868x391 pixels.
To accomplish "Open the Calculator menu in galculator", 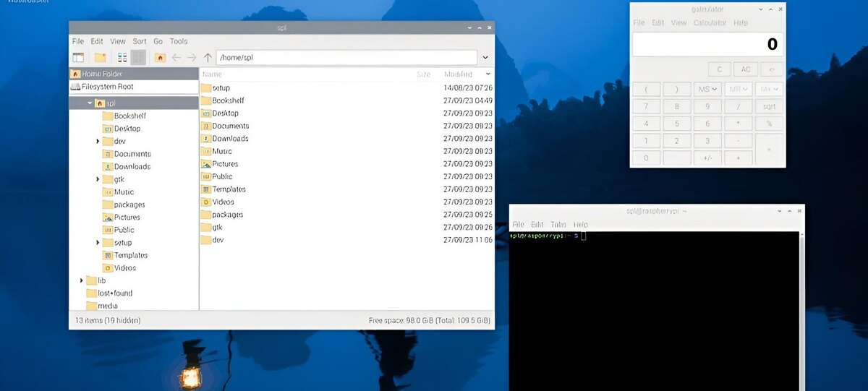I will point(710,23).
